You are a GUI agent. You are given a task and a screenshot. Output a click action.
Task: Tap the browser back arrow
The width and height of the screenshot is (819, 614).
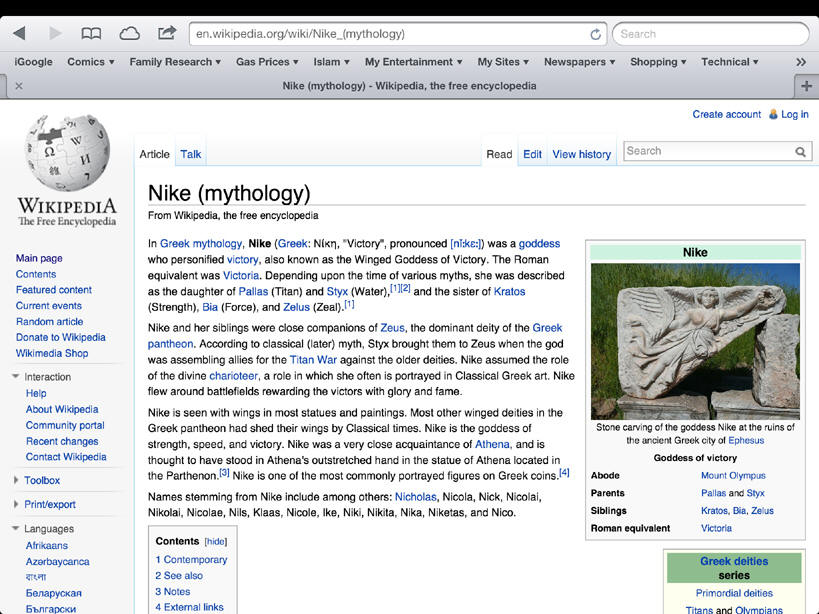(19, 34)
